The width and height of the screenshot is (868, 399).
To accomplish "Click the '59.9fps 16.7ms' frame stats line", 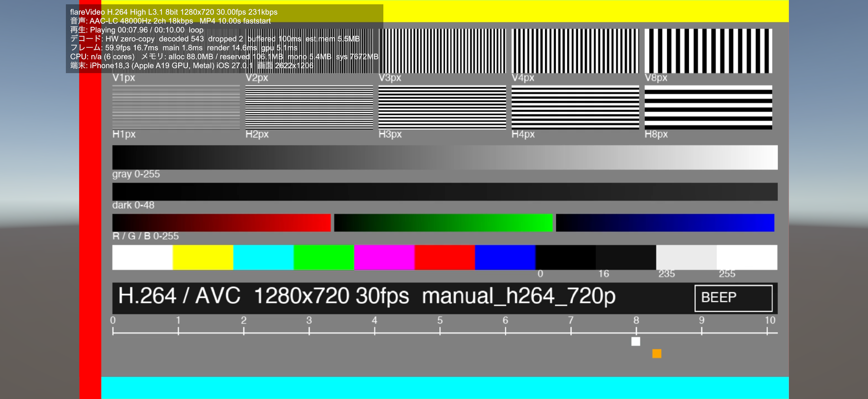I will point(183,48).
